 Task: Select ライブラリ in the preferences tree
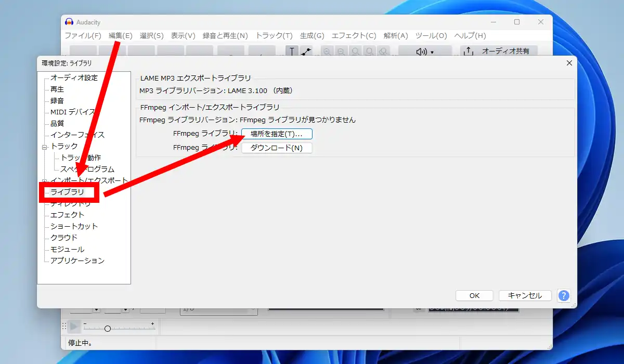67,192
